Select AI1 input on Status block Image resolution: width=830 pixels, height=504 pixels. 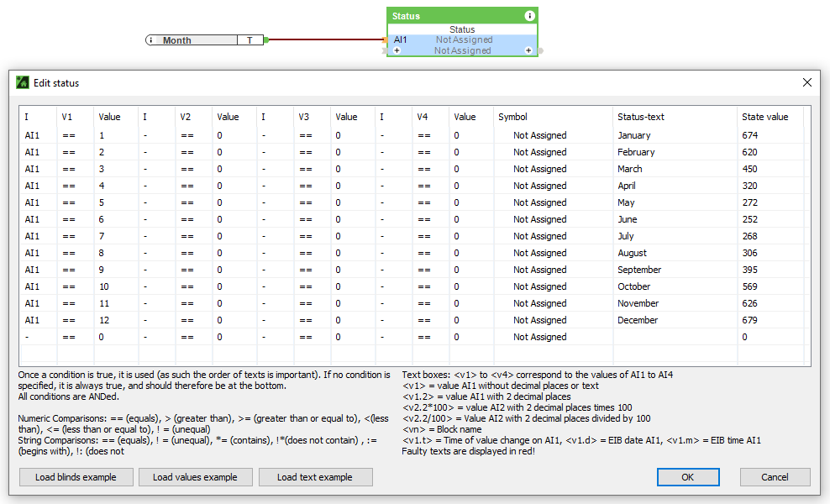point(401,39)
